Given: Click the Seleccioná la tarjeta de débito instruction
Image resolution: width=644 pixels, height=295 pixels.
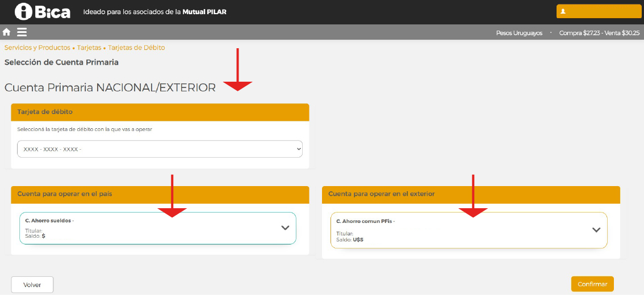Looking at the screenshot, I should (85, 129).
